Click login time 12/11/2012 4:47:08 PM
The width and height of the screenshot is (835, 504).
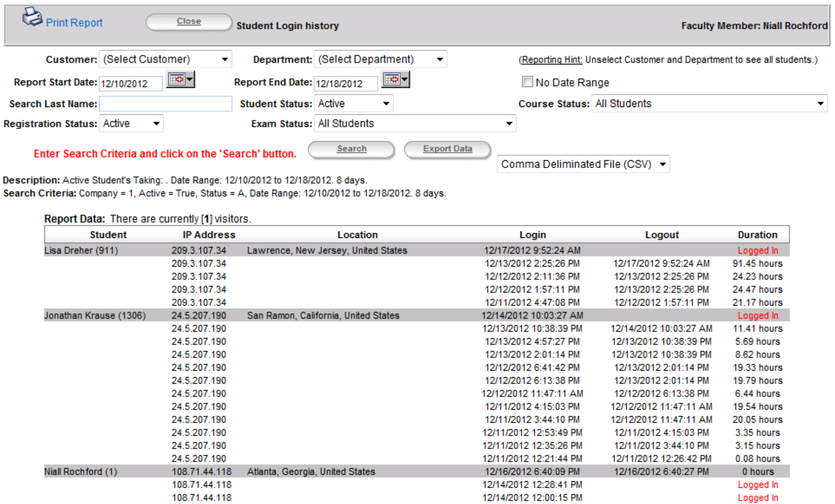532,303
